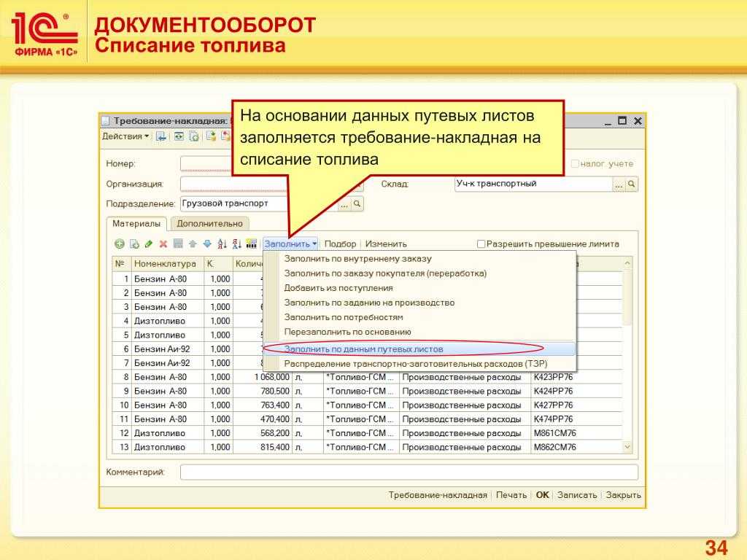Image resolution: width=747 pixels, height=560 pixels.
Task: Click the Требование-накладная print button at bottom
Action: coord(438,495)
